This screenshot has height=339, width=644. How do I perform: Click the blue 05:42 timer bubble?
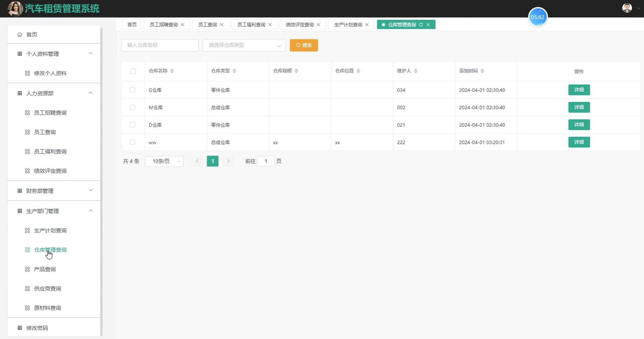[538, 17]
